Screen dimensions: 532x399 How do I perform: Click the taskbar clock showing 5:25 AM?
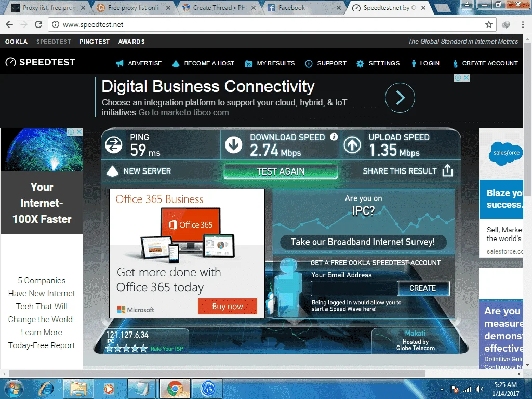[x=505, y=389]
